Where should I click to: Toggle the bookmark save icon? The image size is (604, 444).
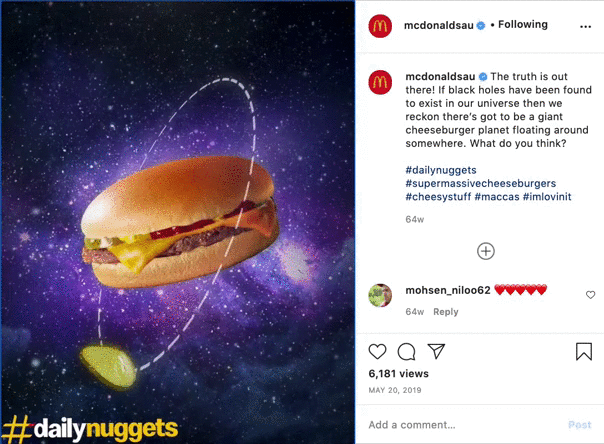(x=584, y=351)
